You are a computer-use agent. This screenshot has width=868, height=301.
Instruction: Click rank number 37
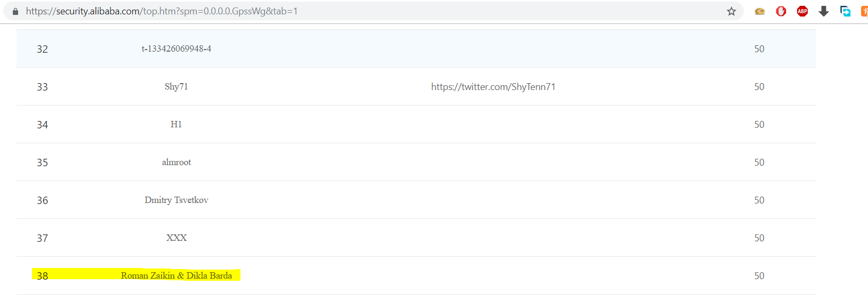[x=43, y=238]
